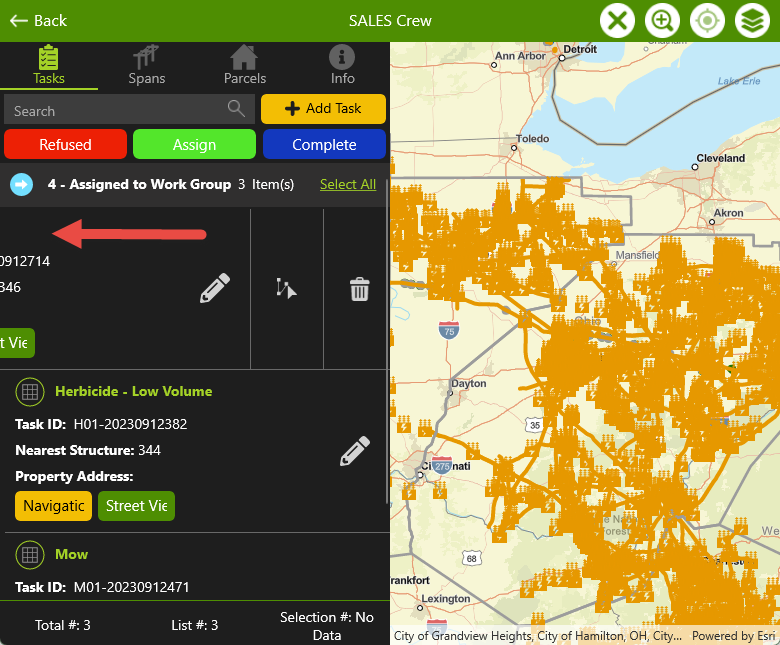Click the blue Complete button
780x645 pixels.
point(324,145)
